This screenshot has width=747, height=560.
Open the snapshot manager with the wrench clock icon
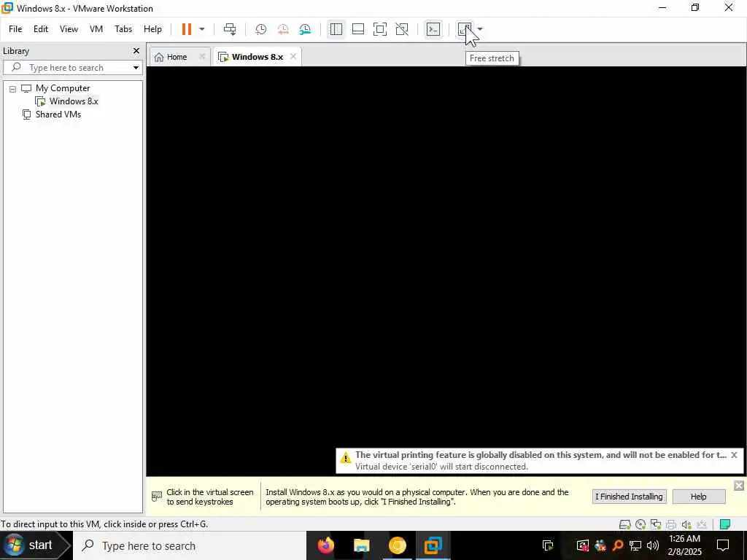[x=305, y=29]
